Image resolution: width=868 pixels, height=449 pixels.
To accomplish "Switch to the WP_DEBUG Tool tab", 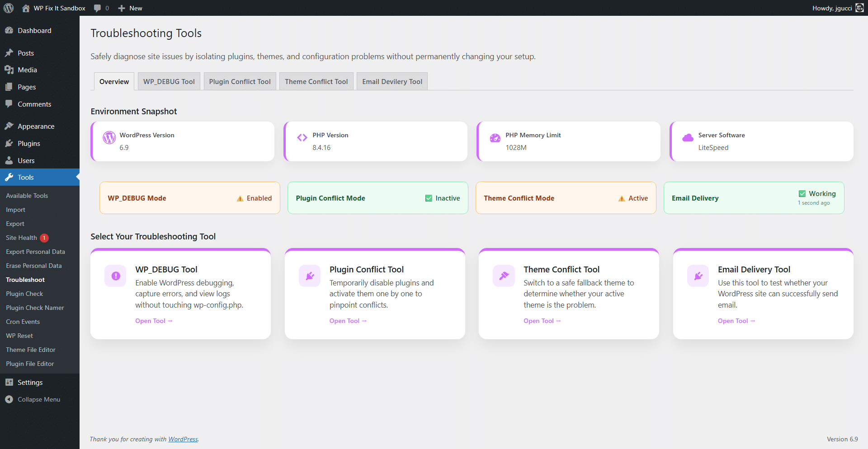I will (169, 81).
